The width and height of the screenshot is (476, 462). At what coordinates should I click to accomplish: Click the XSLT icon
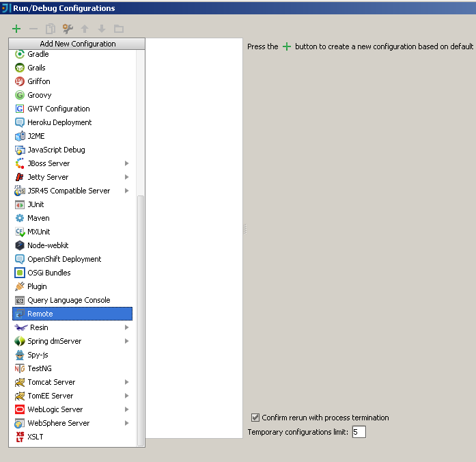click(20, 437)
